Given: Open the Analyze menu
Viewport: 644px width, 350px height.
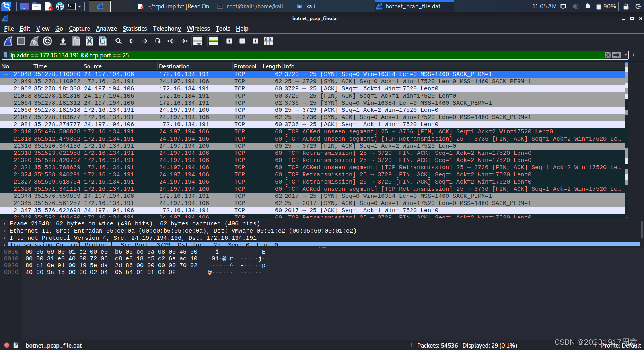Looking at the screenshot, I should point(106,29).
